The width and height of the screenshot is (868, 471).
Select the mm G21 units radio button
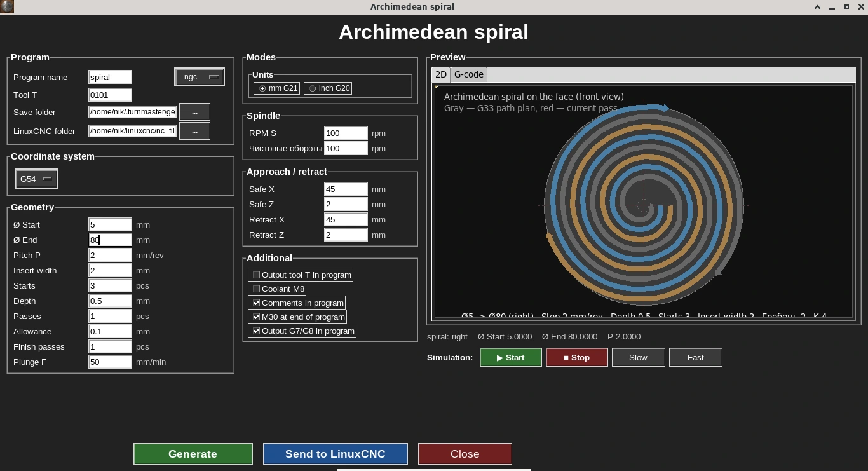coord(276,88)
